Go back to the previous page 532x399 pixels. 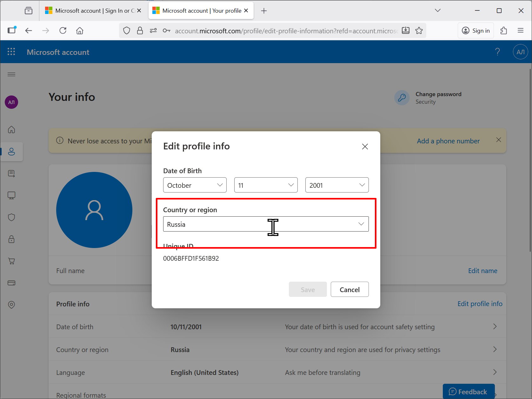pyautogui.click(x=29, y=30)
